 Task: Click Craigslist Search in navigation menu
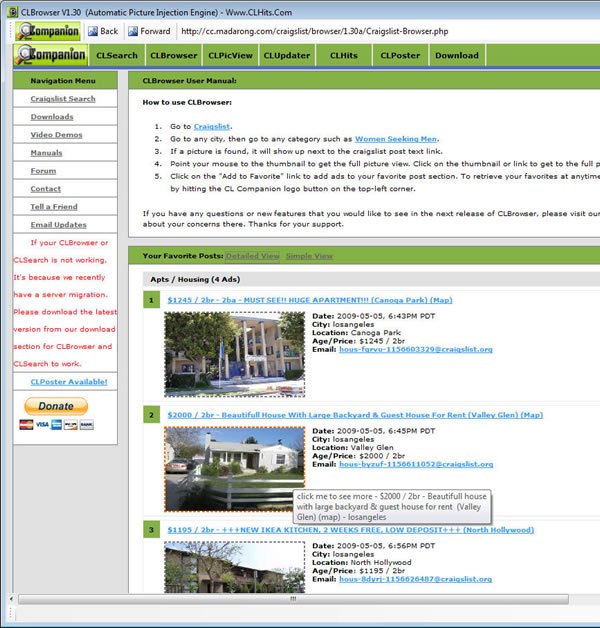click(62, 99)
